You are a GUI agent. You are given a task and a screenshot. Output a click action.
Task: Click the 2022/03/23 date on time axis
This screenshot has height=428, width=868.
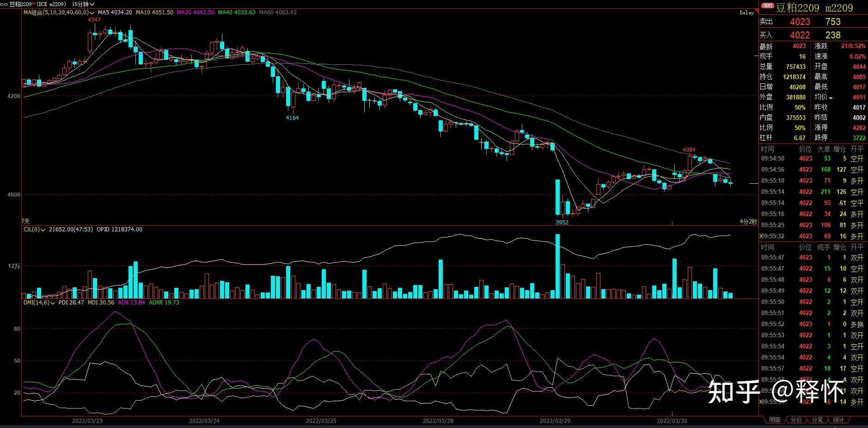coord(87,421)
